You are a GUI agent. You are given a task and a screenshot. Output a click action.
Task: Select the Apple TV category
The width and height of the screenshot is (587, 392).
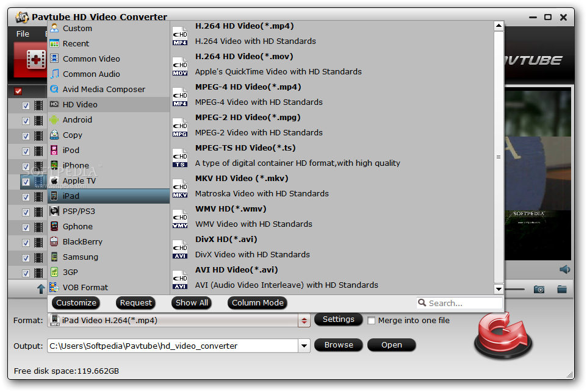click(x=109, y=180)
